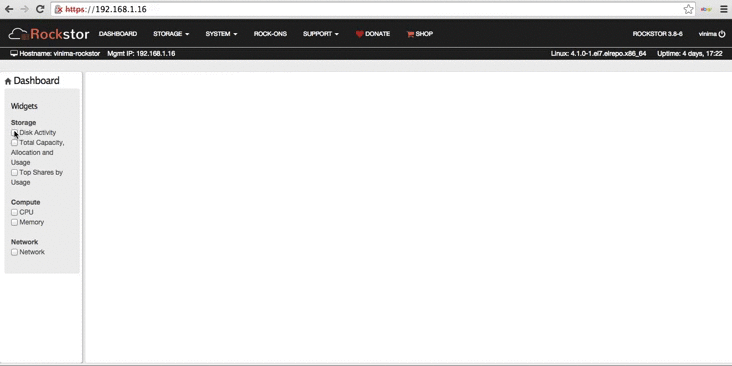Expand the System dropdown menu
The image size is (732, 366).
pyautogui.click(x=221, y=34)
